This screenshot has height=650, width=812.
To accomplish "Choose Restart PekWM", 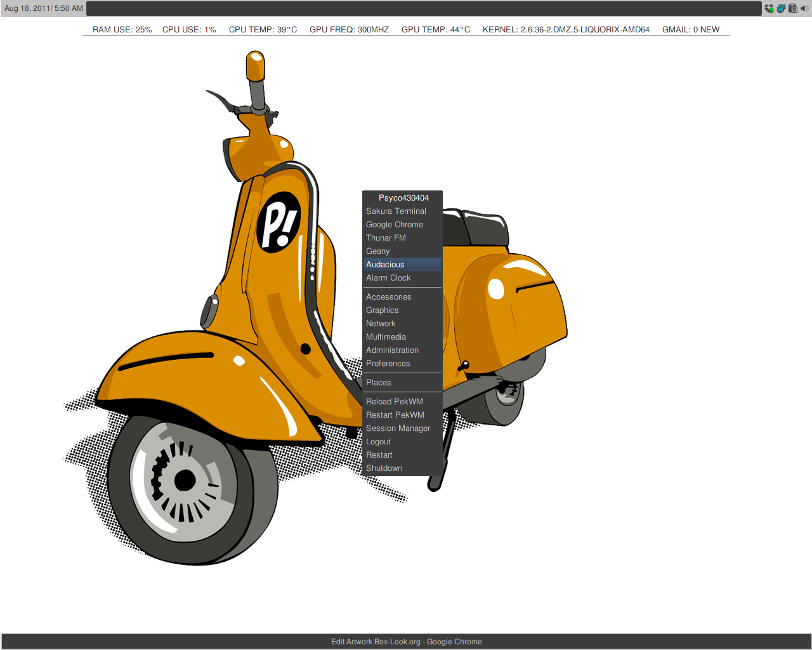I will coord(402,415).
